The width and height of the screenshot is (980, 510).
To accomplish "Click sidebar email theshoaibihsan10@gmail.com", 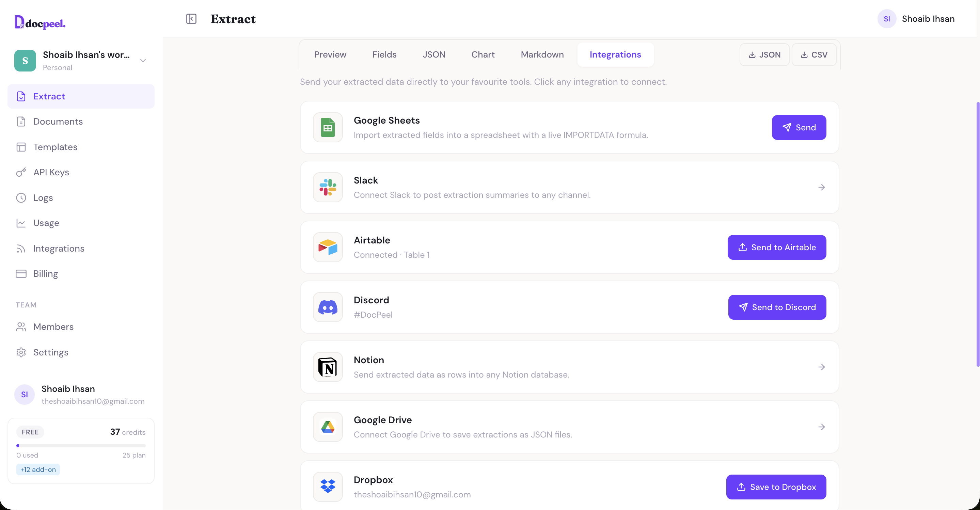I will [x=93, y=401].
